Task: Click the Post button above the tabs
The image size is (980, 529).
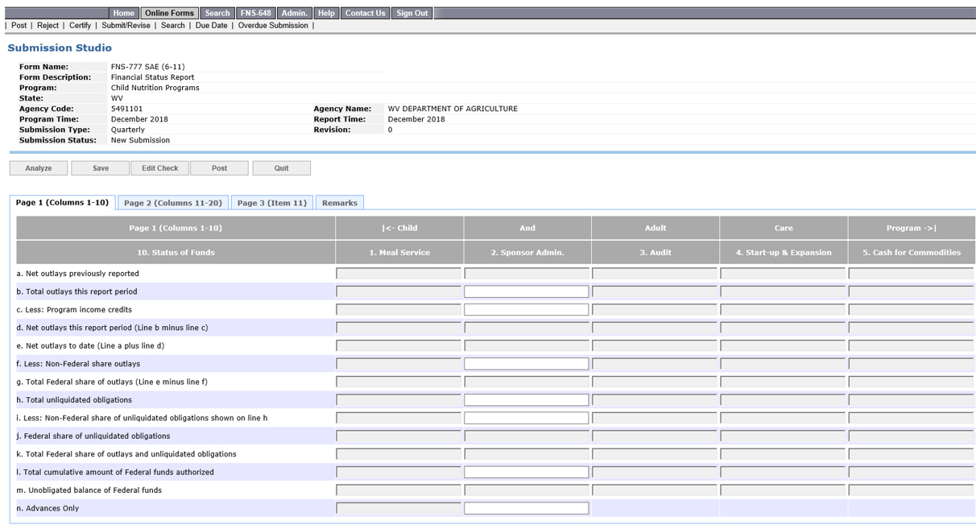Action: click(219, 168)
